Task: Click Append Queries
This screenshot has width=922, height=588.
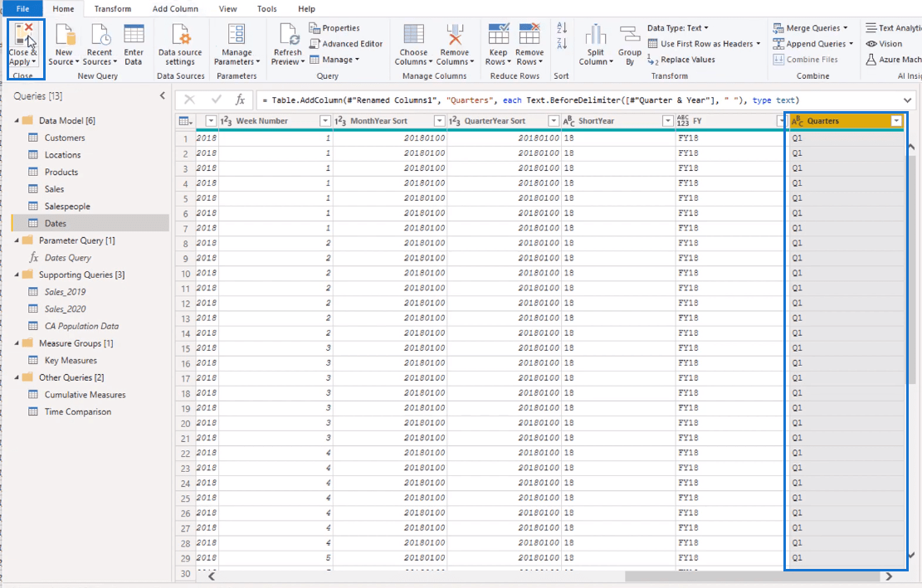Action: (x=812, y=43)
